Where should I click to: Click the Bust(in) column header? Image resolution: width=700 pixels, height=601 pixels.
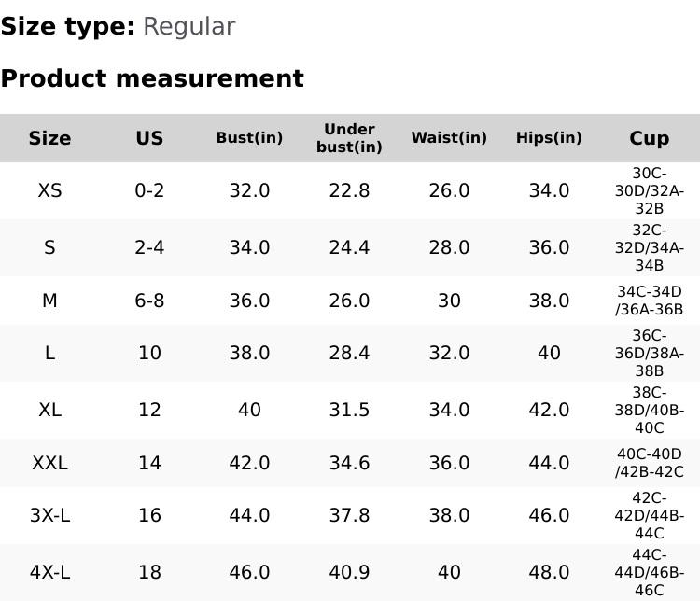(249, 138)
